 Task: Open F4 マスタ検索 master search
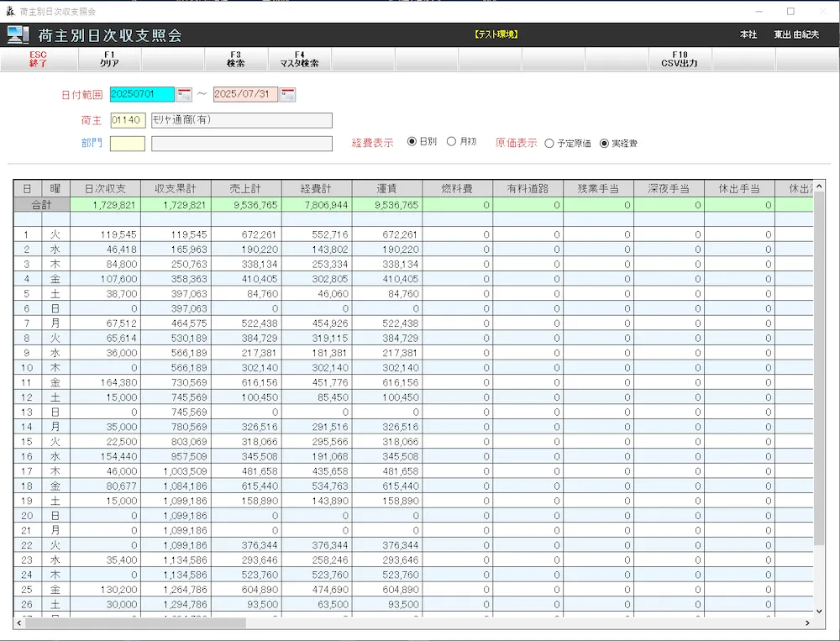coord(299,59)
